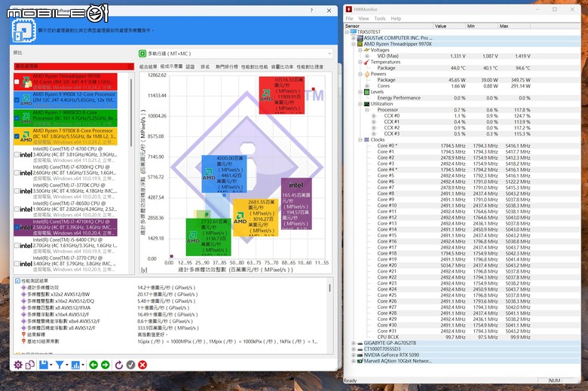Viewport: 588px width, 391px height.
Task: Check the Intel Core i7-8650U checkbox
Action: tap(17, 209)
